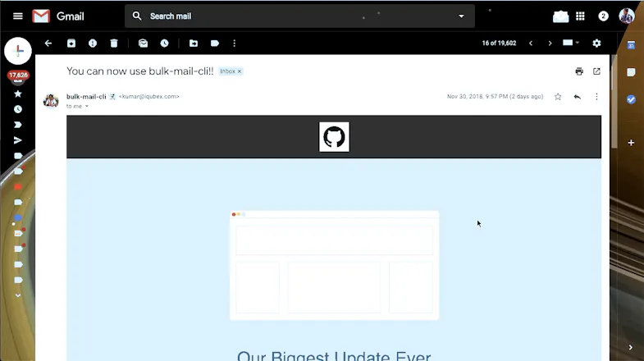The image size is (644, 361).
Task: Click the email scrollbar
Action: pos(614,102)
